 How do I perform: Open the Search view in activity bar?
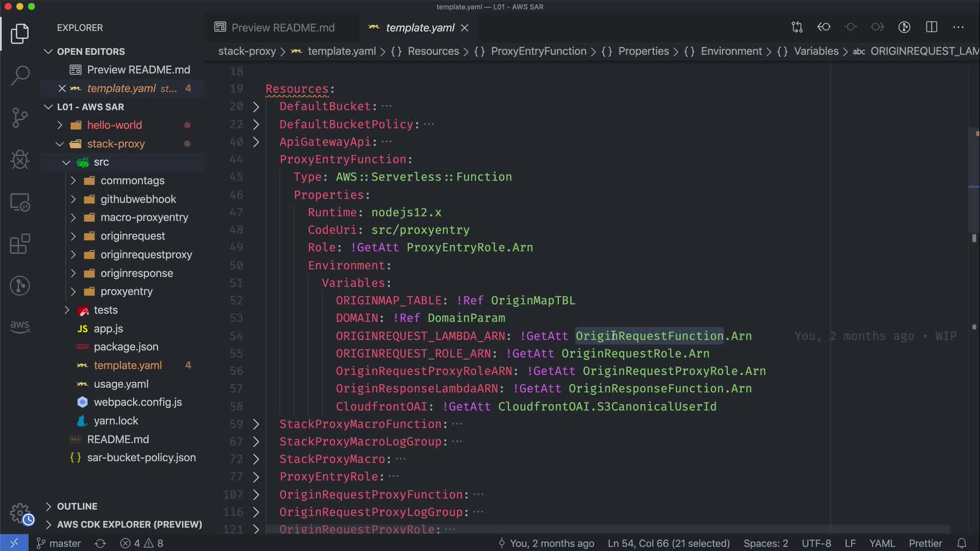[x=20, y=76]
